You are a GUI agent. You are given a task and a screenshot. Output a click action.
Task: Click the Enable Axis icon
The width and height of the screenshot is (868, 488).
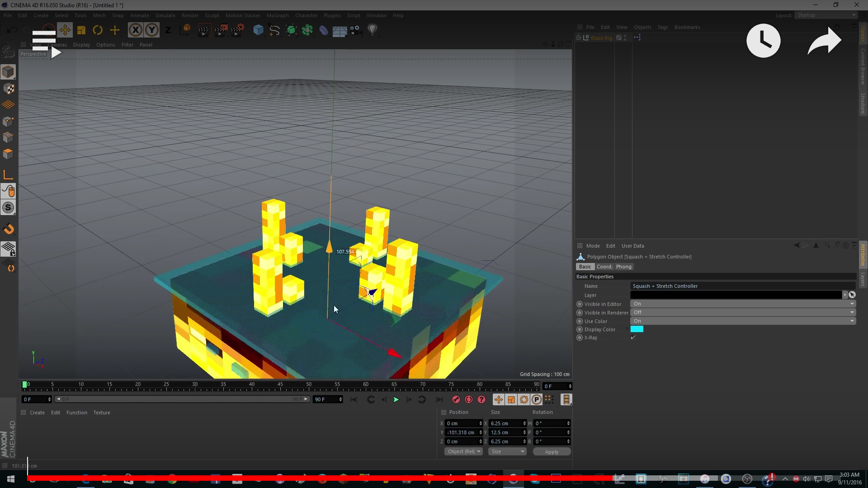tap(8, 175)
